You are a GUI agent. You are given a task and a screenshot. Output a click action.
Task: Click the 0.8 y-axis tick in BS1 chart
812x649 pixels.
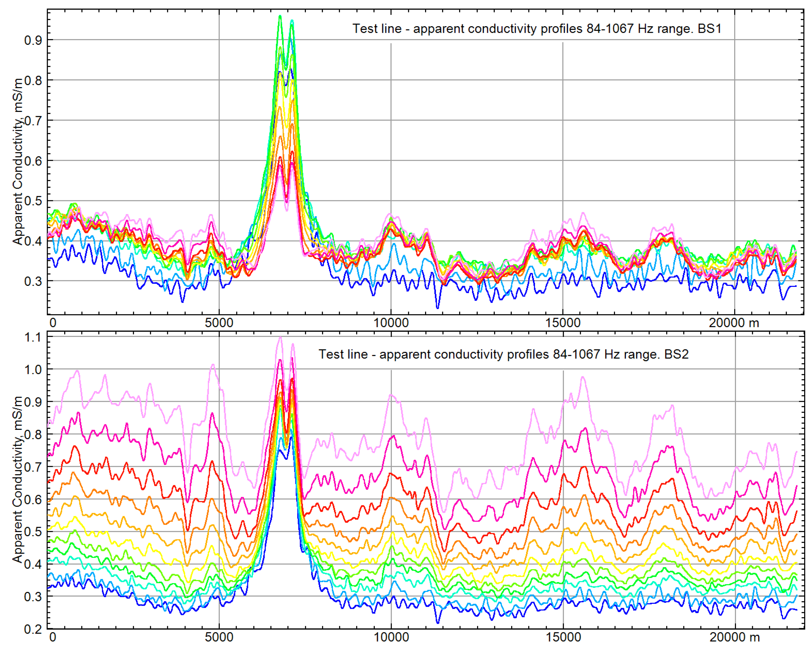[33, 81]
